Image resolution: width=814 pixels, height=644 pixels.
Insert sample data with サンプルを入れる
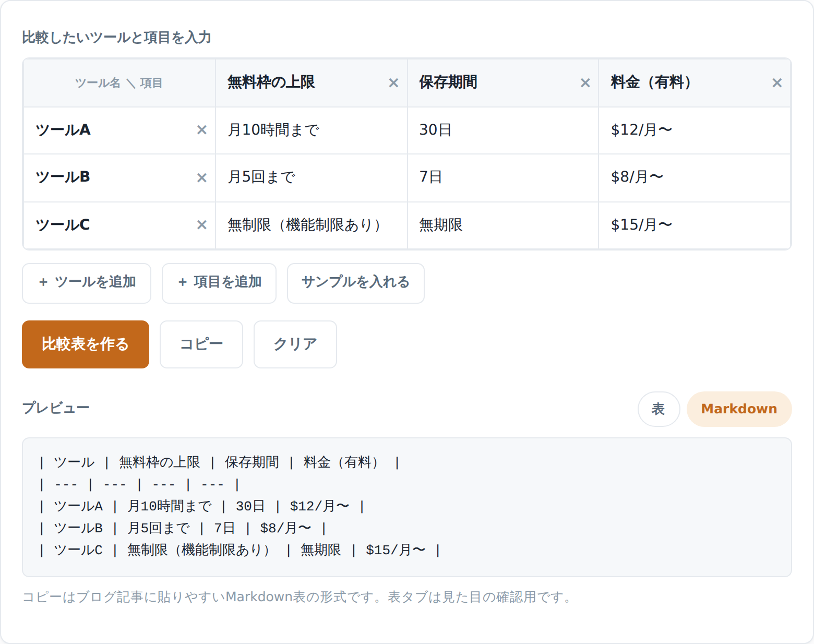pos(356,283)
